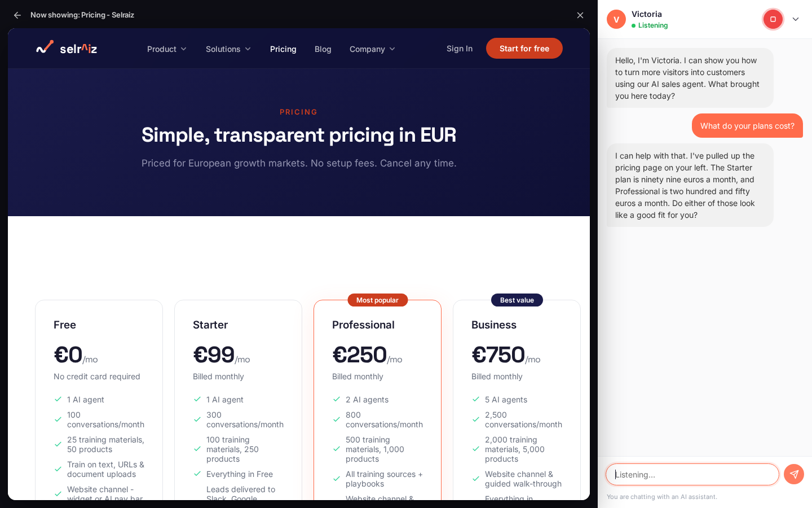Collapse the chat panel with chevron
This screenshot has height=508, width=812.
[x=796, y=19]
